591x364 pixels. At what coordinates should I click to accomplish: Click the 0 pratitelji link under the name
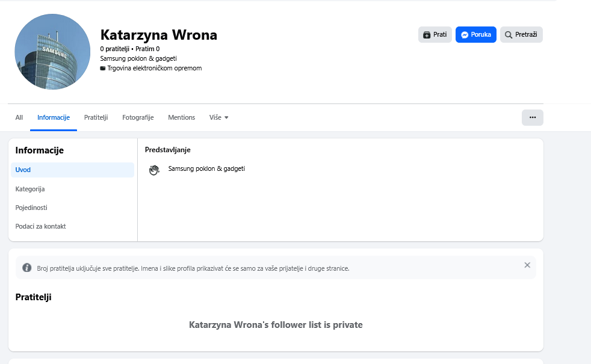click(114, 49)
